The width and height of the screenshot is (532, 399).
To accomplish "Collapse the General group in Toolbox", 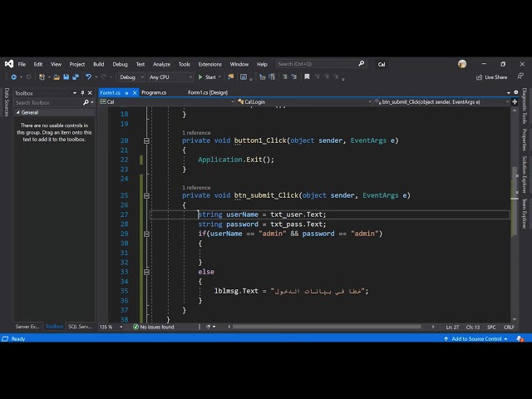I will [x=18, y=112].
